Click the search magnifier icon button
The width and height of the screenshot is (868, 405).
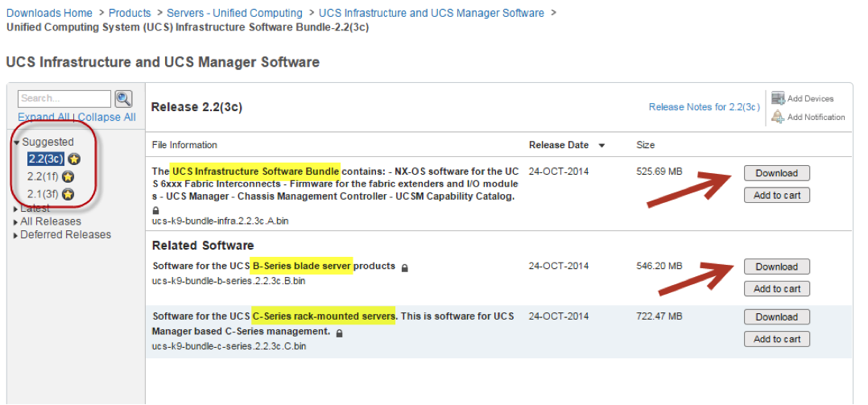click(x=124, y=98)
